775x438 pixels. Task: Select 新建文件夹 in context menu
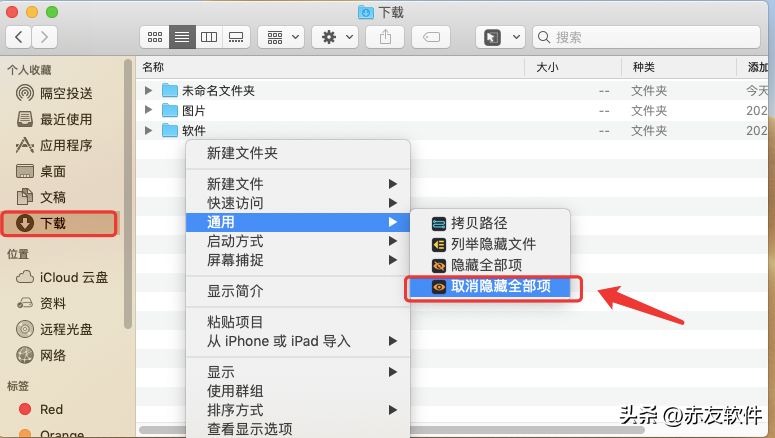tap(242, 153)
